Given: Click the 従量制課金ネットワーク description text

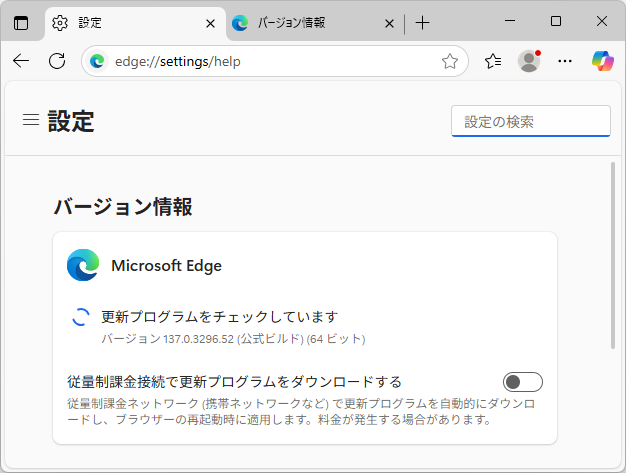Looking at the screenshot, I should click(301, 412).
